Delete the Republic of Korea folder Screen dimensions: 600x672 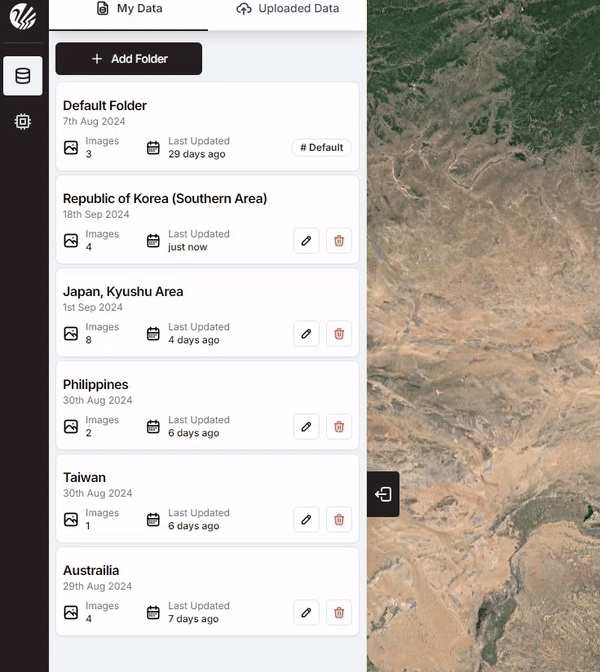pyautogui.click(x=339, y=241)
